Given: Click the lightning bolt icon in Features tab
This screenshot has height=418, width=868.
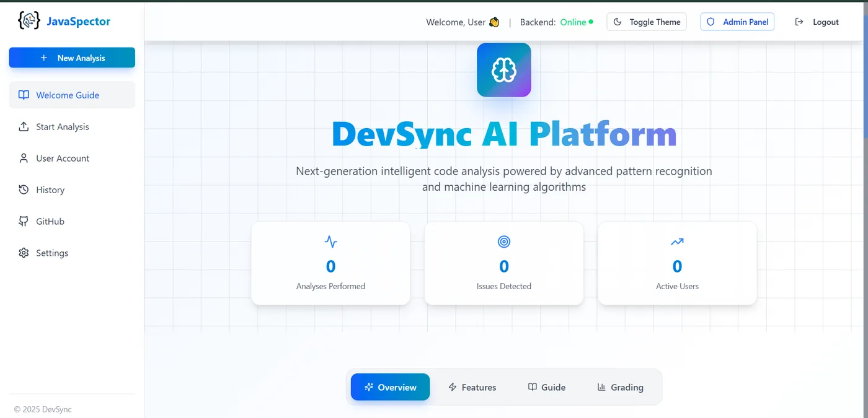Looking at the screenshot, I should point(453,387).
